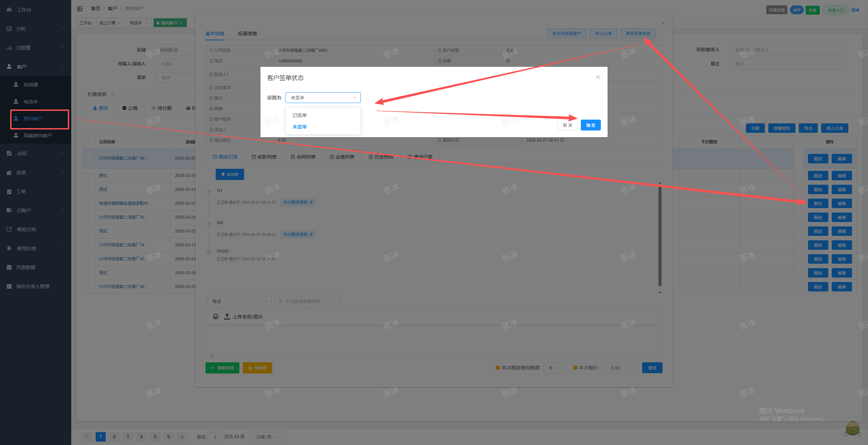
Task: Open 月度数据 in the sidebar
Action: (26, 267)
